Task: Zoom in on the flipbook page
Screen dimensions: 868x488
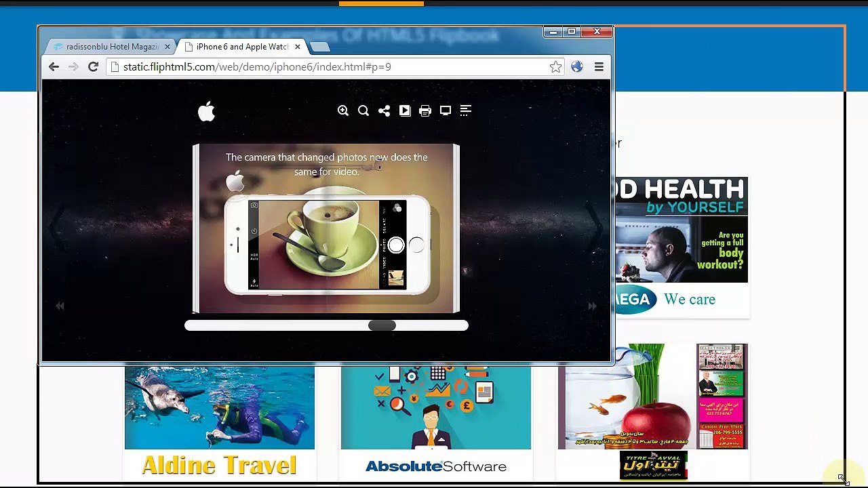Action: [x=343, y=110]
